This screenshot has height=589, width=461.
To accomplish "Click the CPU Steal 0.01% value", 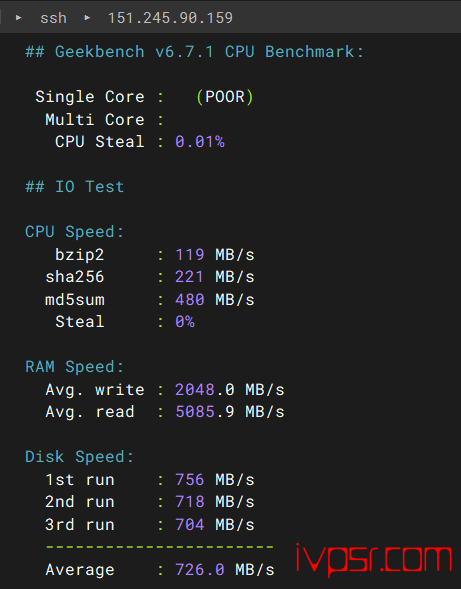I will [200, 142].
